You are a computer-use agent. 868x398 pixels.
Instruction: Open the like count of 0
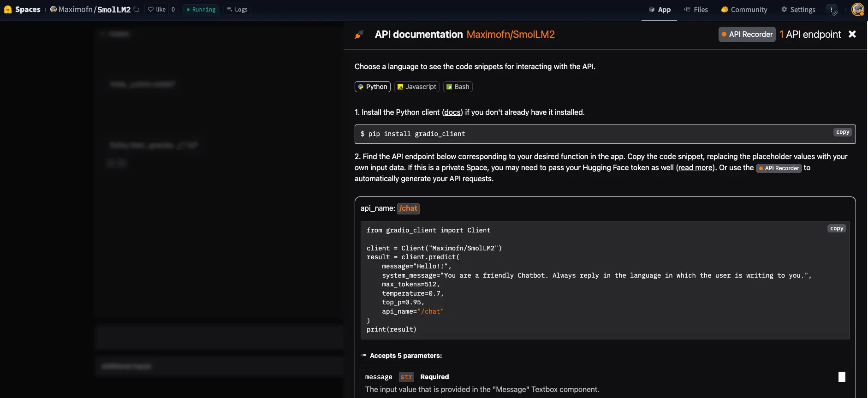tap(173, 9)
